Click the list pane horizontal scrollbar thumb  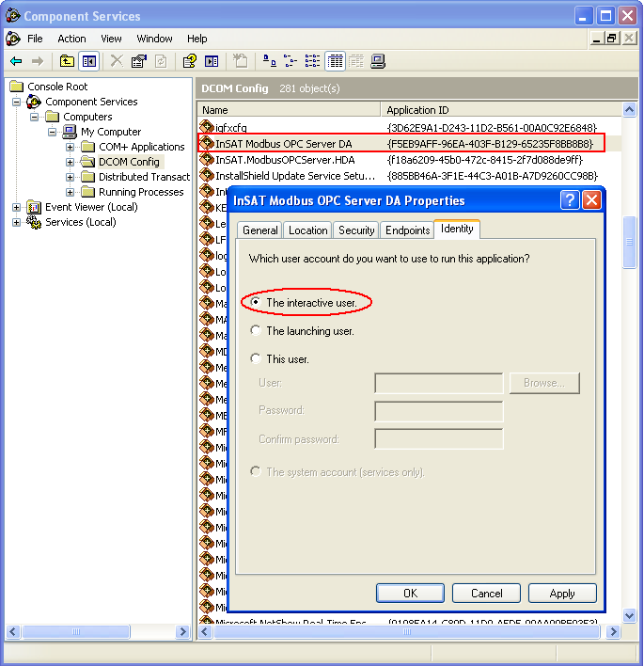(407, 631)
